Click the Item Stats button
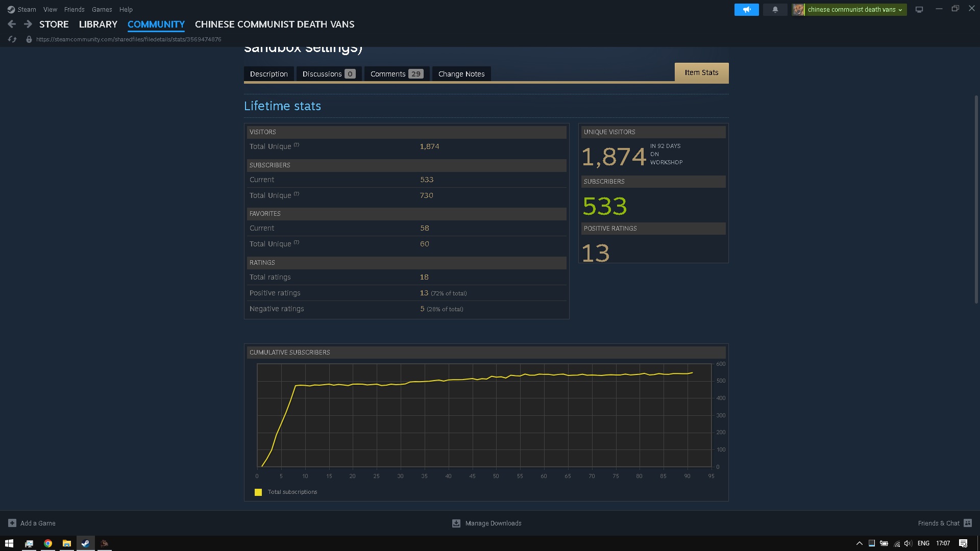980x551 pixels. point(701,72)
